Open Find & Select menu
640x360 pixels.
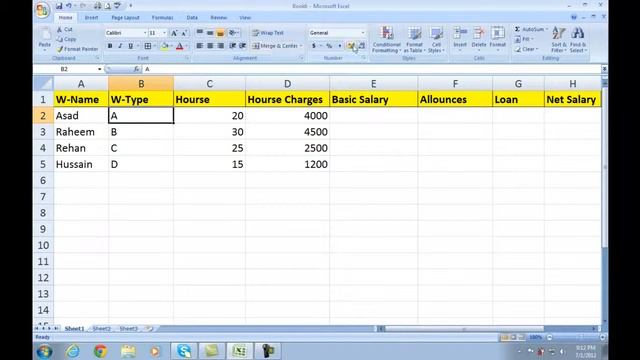(578, 40)
